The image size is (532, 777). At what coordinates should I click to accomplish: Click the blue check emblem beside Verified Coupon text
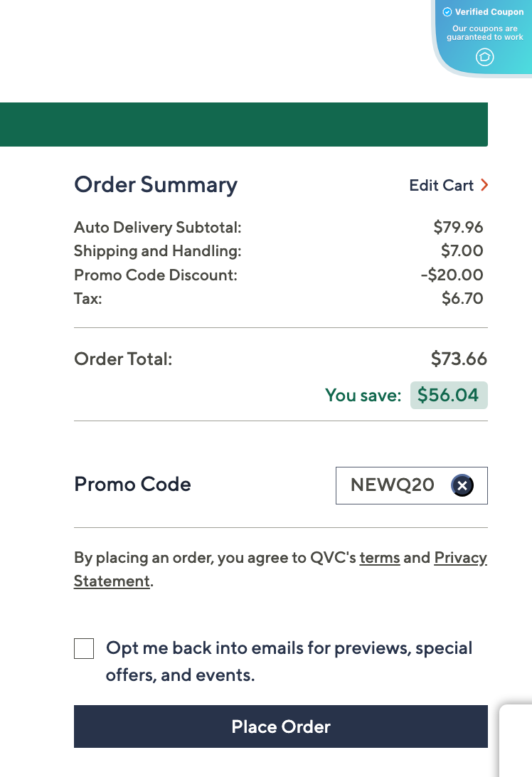[x=448, y=12]
